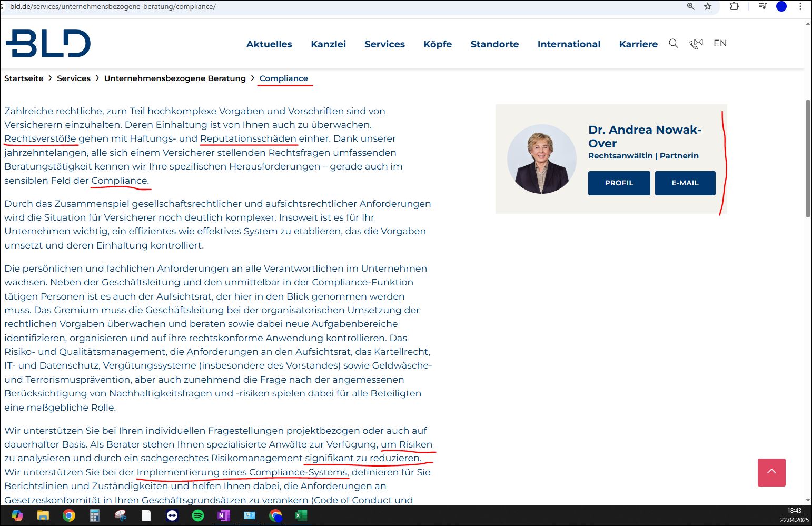This screenshot has width=812, height=526.
Task: Click the red scroll-to-top arrow button
Action: (771, 472)
